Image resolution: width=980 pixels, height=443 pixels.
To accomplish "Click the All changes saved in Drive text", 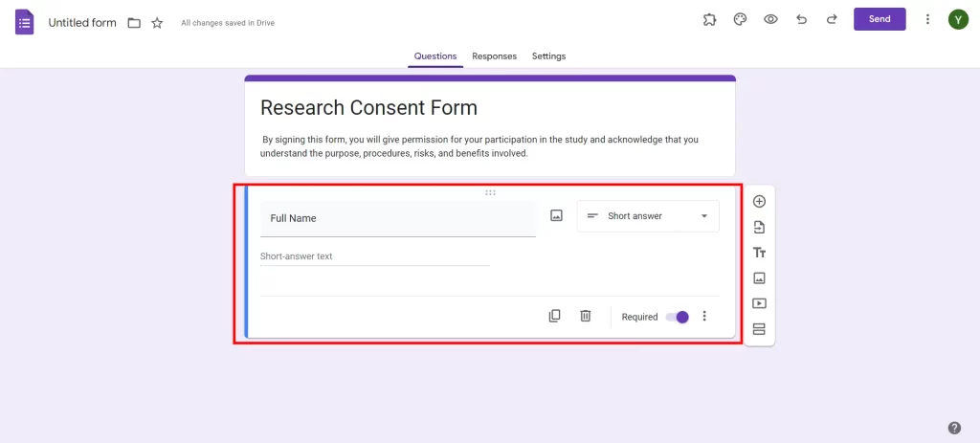I will 228,23.
